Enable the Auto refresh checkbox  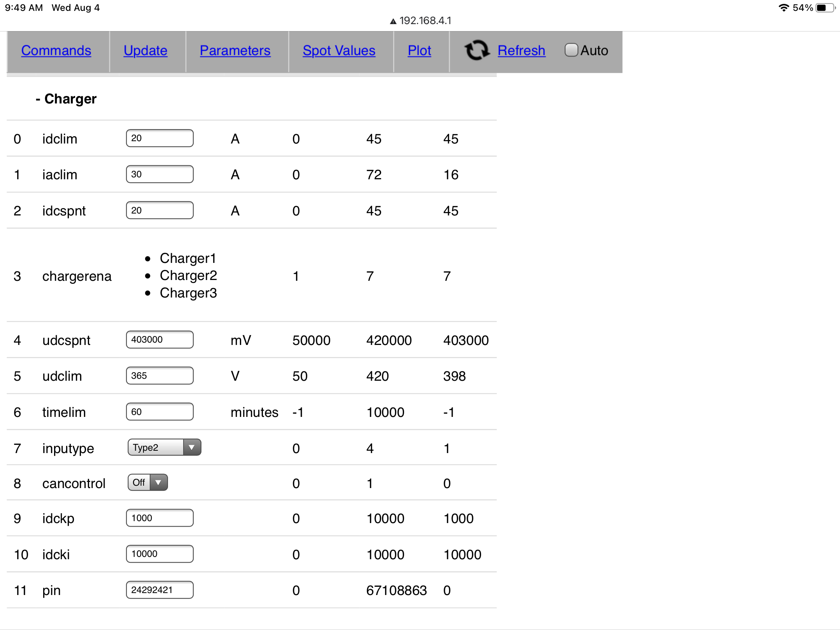[x=571, y=50]
